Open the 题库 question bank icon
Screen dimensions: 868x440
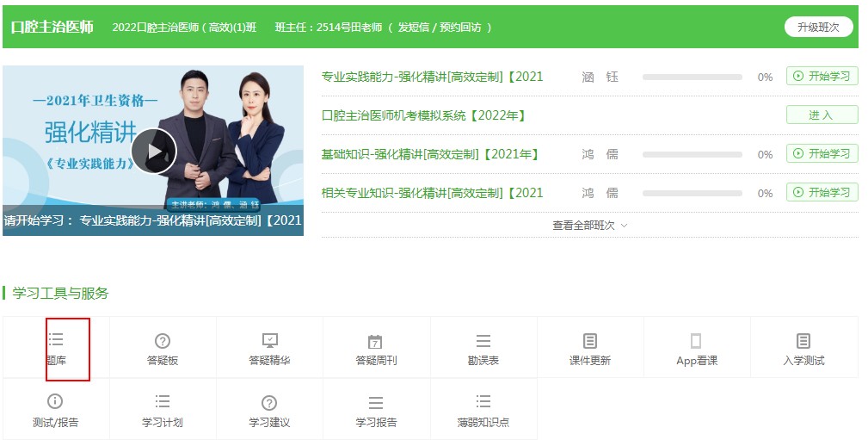point(56,340)
